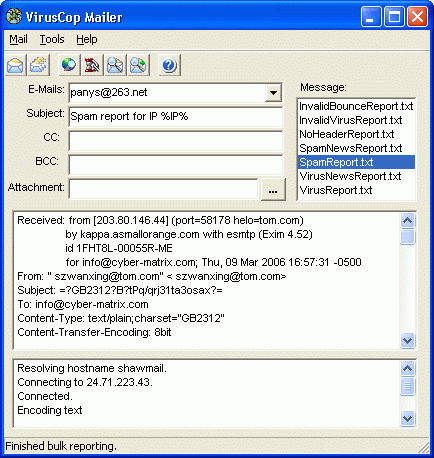The image size is (434, 458).
Task: Click the header pane scrollbar thumb
Action: (407, 237)
